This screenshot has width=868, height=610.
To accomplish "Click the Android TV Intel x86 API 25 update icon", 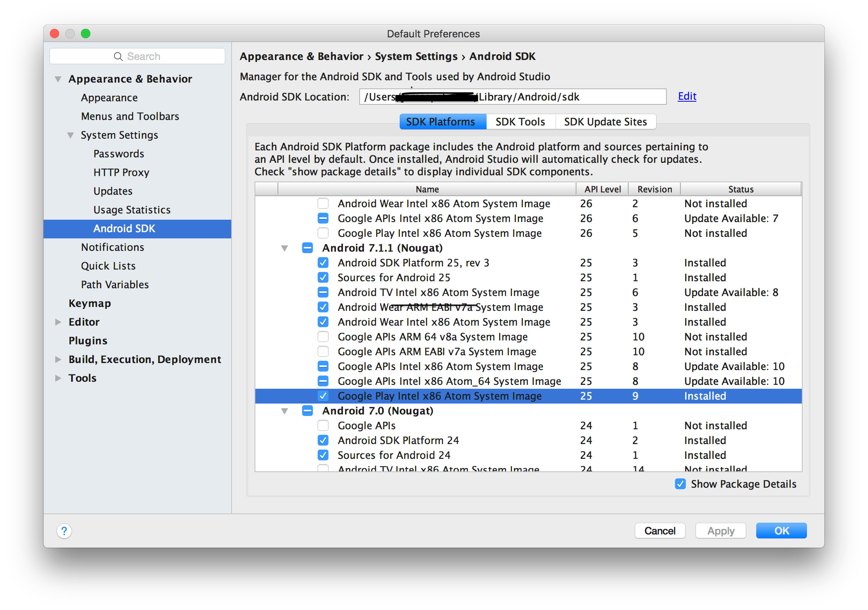I will pyautogui.click(x=323, y=293).
